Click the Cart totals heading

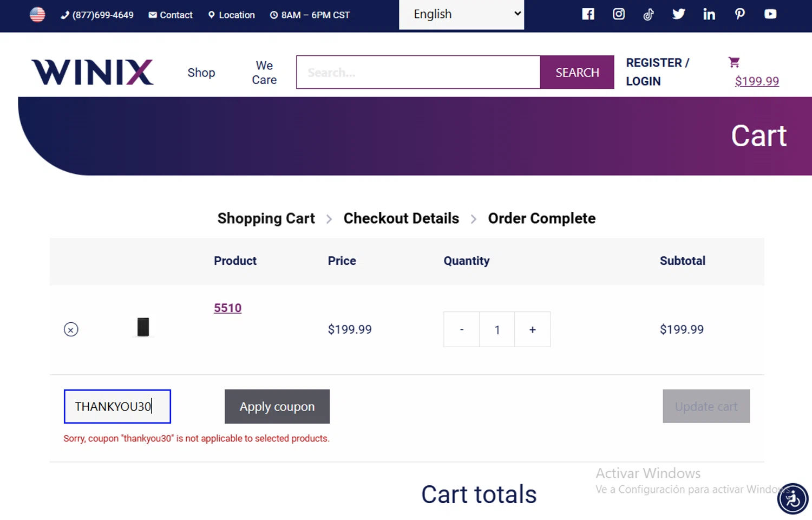tap(479, 494)
